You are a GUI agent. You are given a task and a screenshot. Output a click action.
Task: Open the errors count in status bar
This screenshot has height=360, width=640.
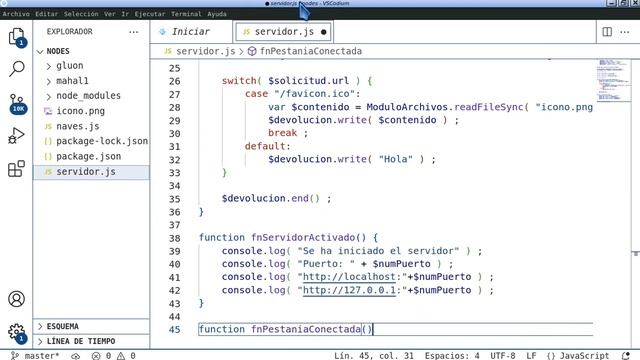101,356
